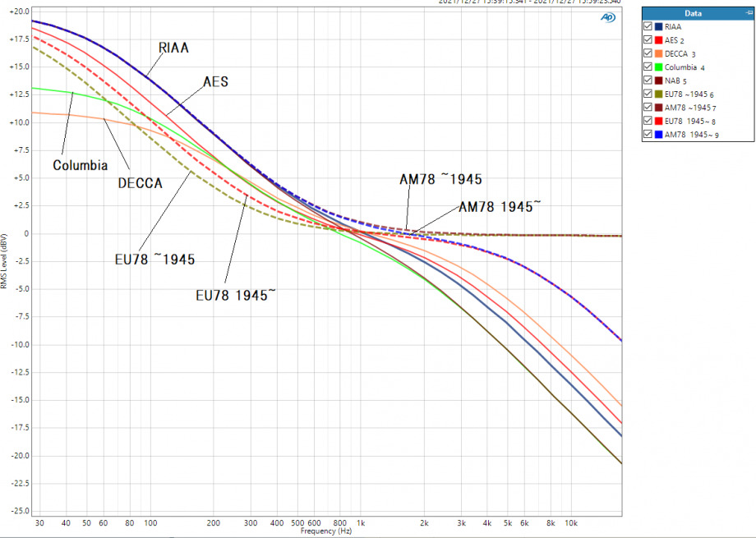Viewport: 756px width, 538px height.
Task: Click the AP logo in the graph corner
Action: 608,17
